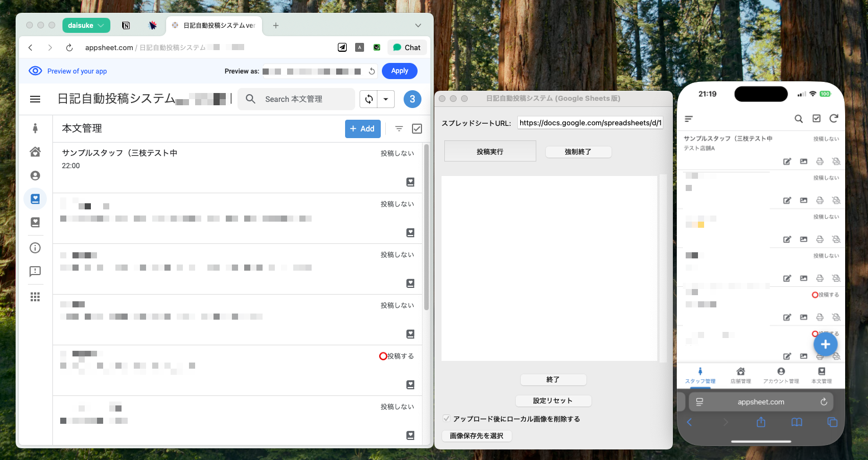The width and height of the screenshot is (868, 460).
Task: Reload the appsheet.com browser page
Action: click(x=69, y=48)
